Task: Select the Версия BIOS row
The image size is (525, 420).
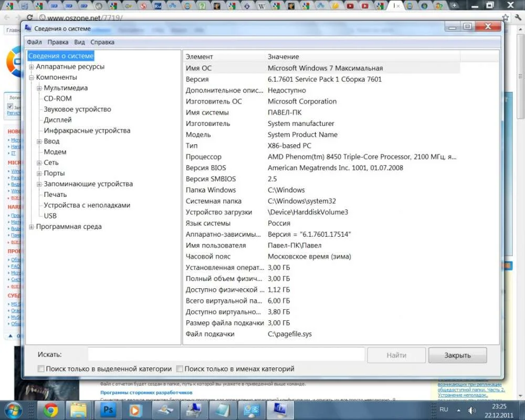Action: 322,168
